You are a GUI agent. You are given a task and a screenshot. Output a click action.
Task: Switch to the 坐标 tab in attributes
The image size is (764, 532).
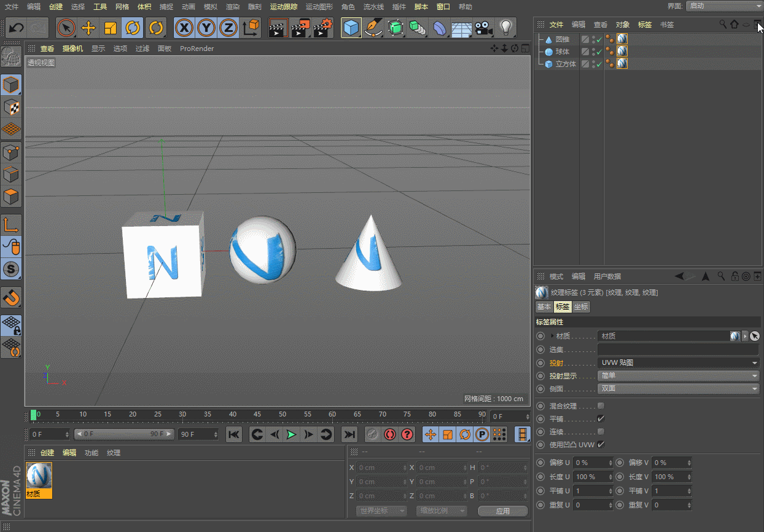coord(581,307)
